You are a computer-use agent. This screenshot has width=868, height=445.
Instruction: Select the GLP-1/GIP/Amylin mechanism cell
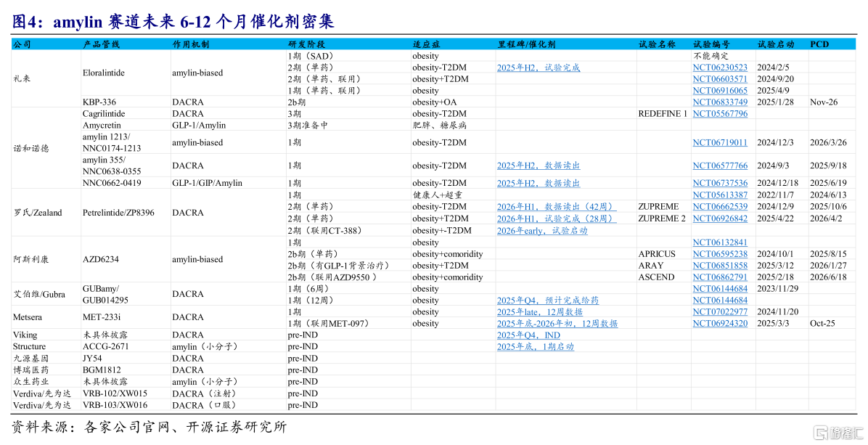click(207, 183)
